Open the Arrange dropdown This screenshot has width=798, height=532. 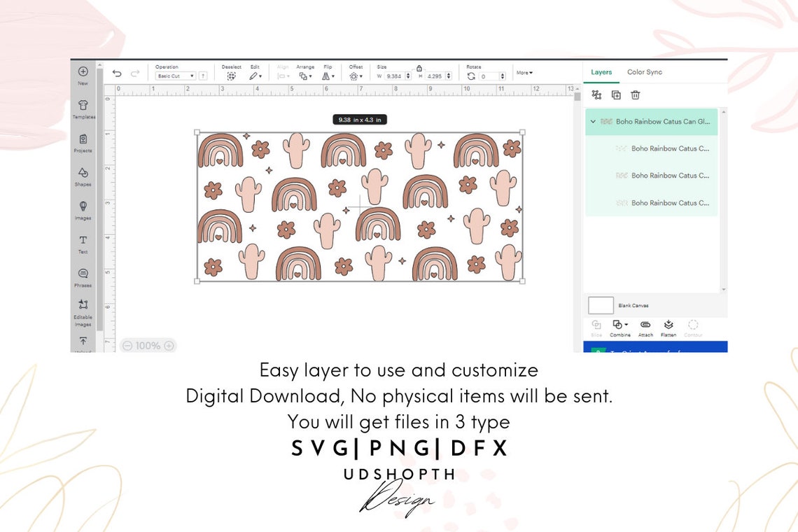[305, 76]
